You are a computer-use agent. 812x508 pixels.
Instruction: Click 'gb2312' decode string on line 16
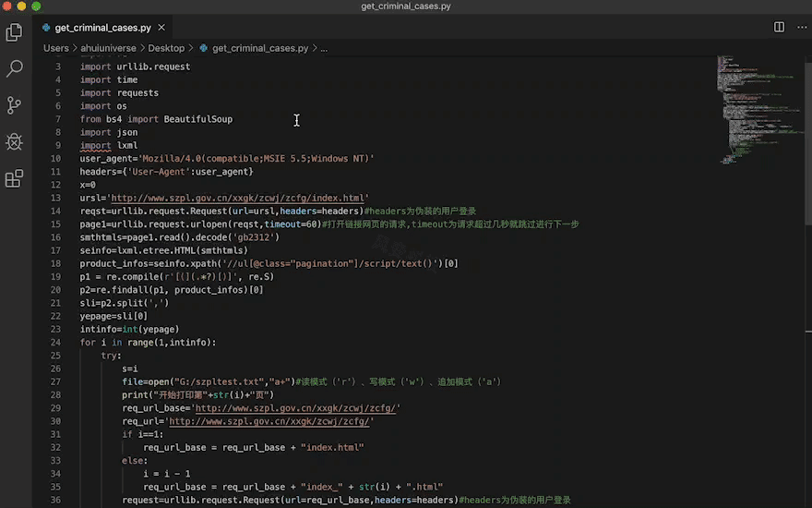pos(253,237)
